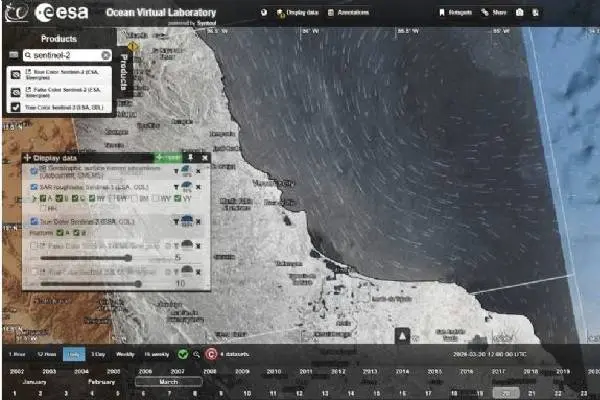This screenshot has width=600, height=400.
Task: Click the yellow warning marker on map
Action: click(x=134, y=47)
